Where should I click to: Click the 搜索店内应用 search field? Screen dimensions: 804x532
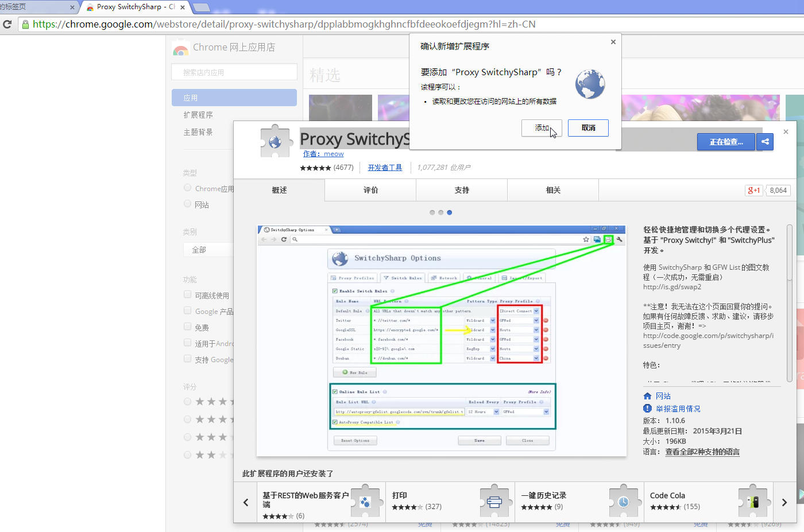coord(234,72)
